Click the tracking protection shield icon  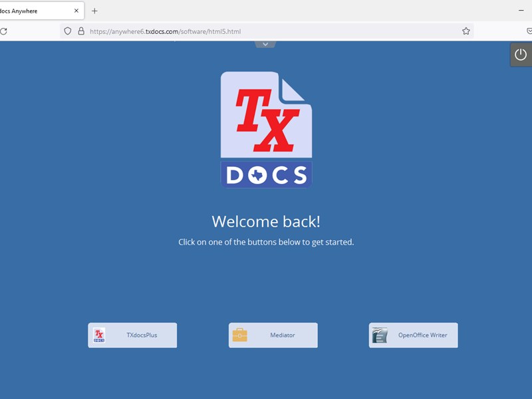click(67, 31)
